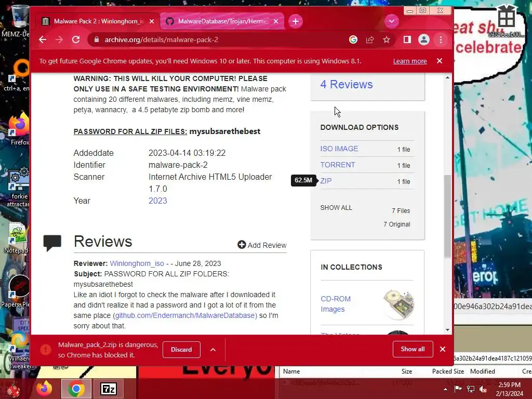
Task: Select the gift box desktop icon top right
Action: point(507,20)
